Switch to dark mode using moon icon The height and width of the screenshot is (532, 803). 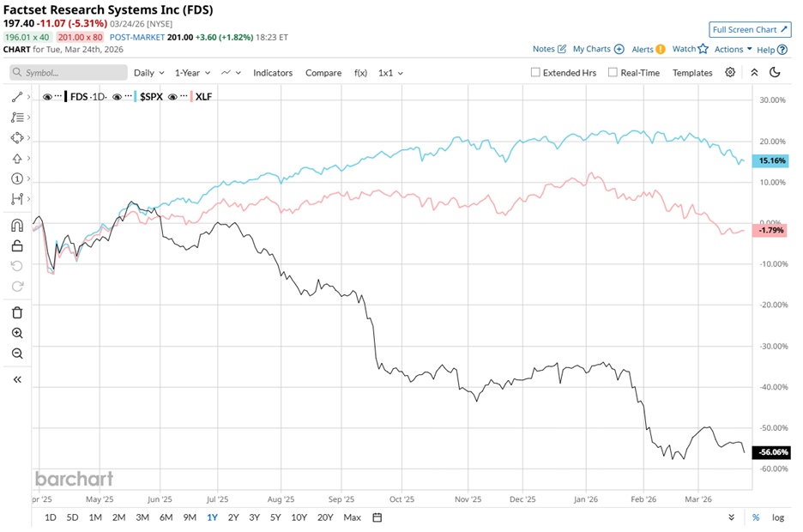click(x=775, y=73)
